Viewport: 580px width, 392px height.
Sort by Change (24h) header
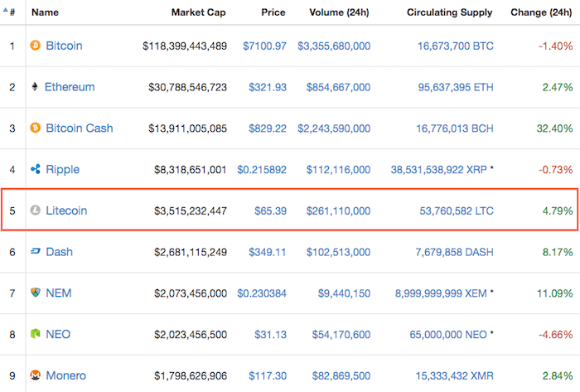(x=541, y=12)
